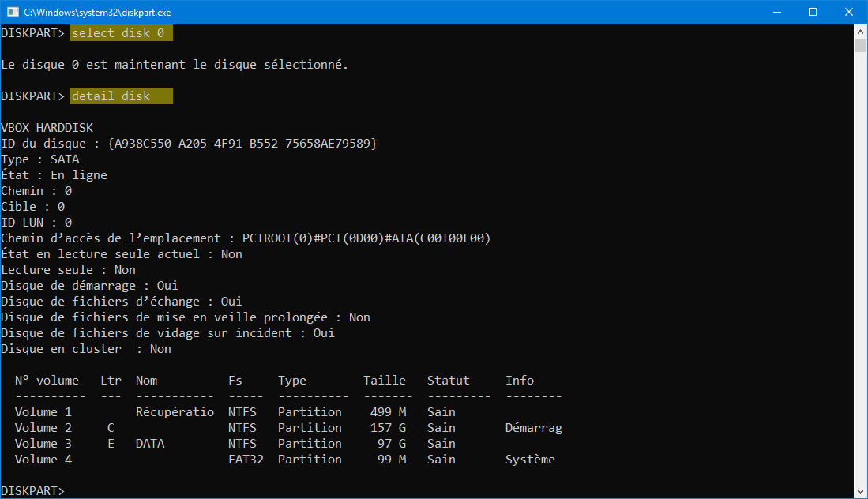868x499 pixels.
Task: Click the scrollbar up arrow
Action: coord(860,32)
